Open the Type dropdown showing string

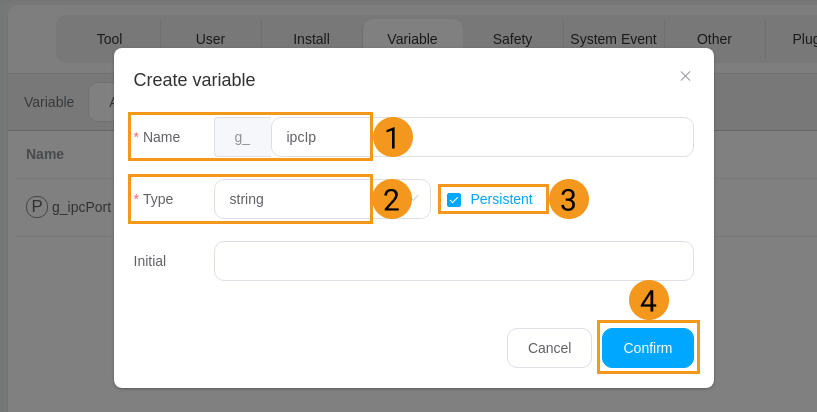pos(300,199)
